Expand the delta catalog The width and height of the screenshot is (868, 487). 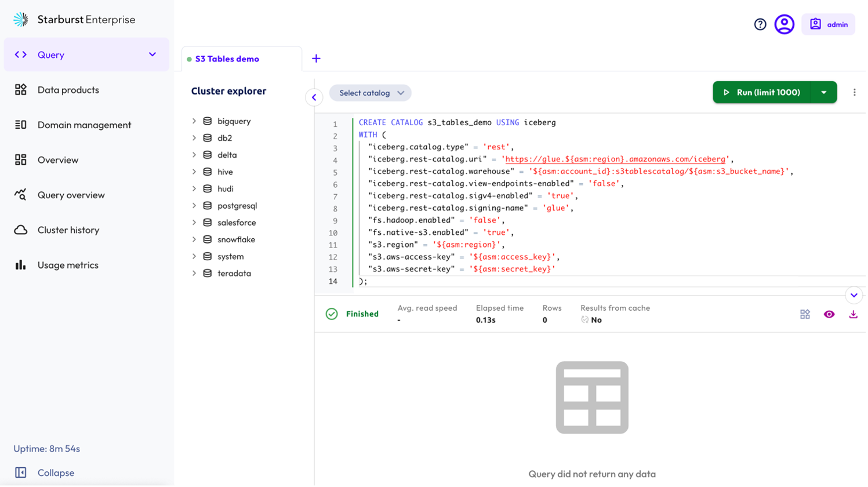pos(194,155)
